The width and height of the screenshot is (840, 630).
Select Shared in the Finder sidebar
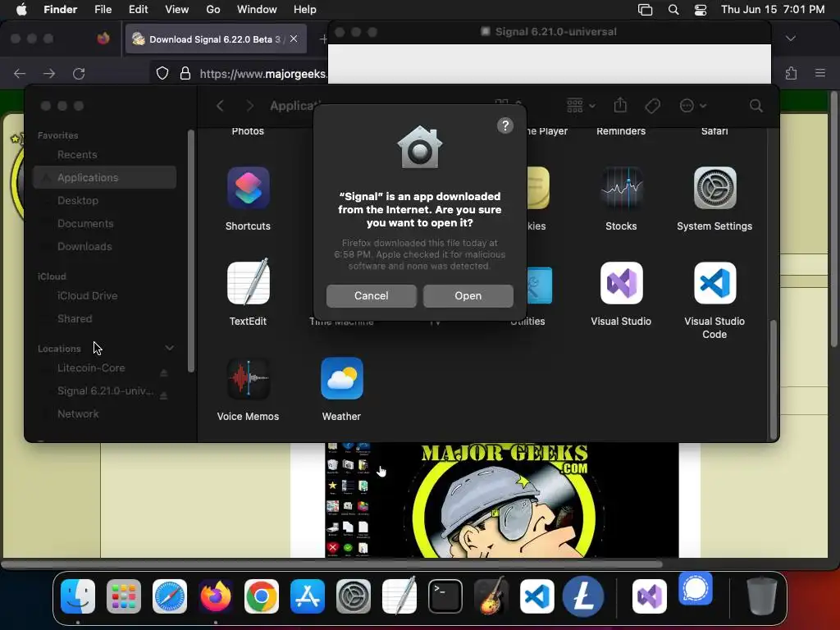pyautogui.click(x=104, y=319)
